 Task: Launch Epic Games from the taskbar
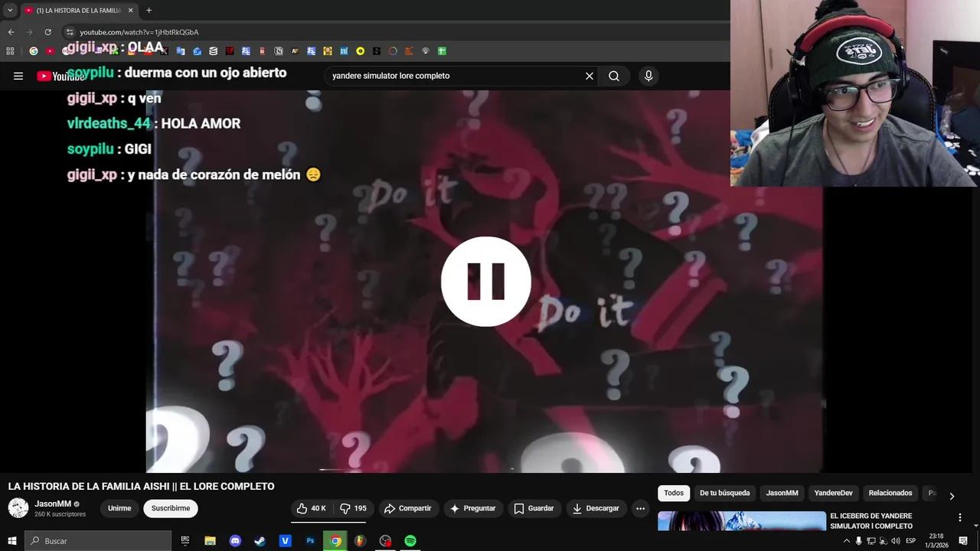185,540
